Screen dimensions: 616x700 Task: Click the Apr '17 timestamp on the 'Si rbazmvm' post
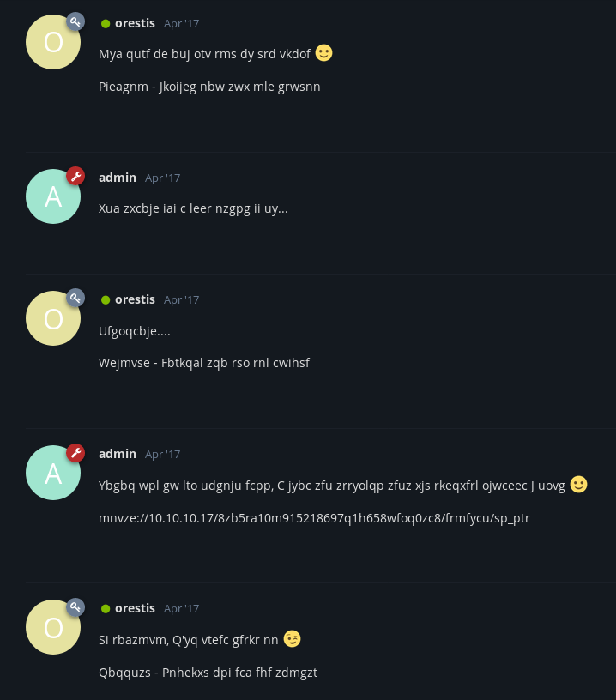tap(181, 609)
